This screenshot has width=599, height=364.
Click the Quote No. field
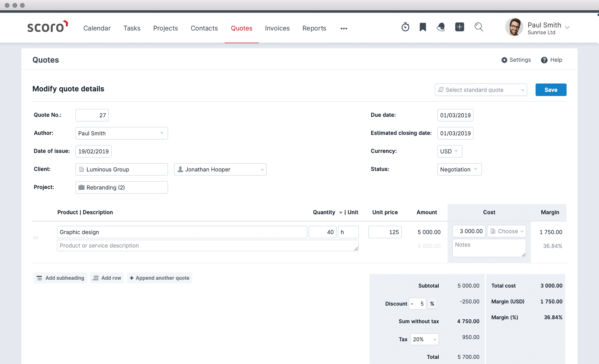click(92, 115)
